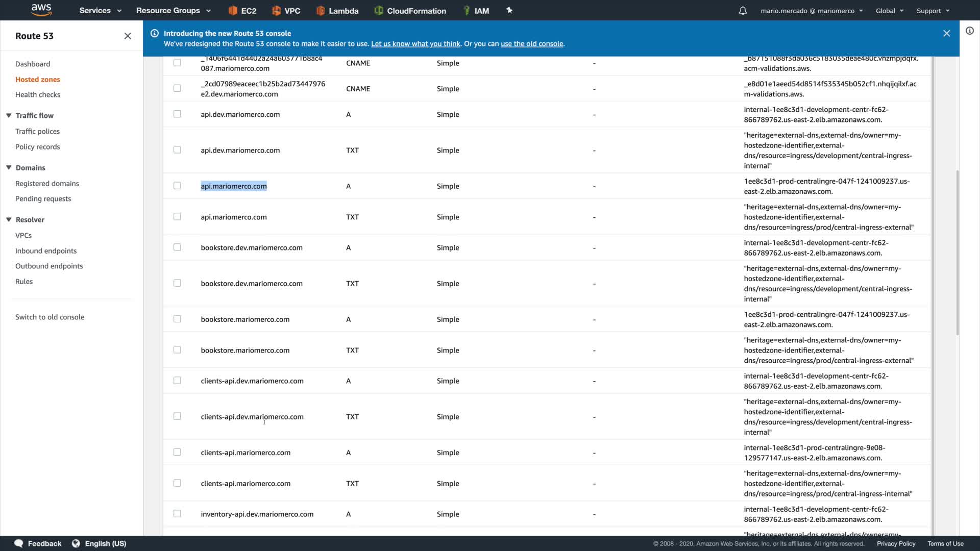Select checkbox for api.mariomerco.com A record
This screenshot has height=551, width=980.
click(177, 186)
